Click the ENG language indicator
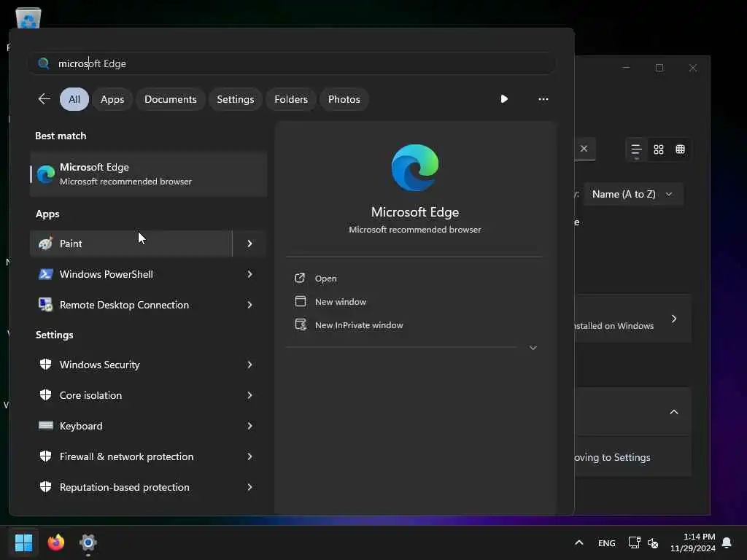The image size is (747, 560). click(x=606, y=542)
